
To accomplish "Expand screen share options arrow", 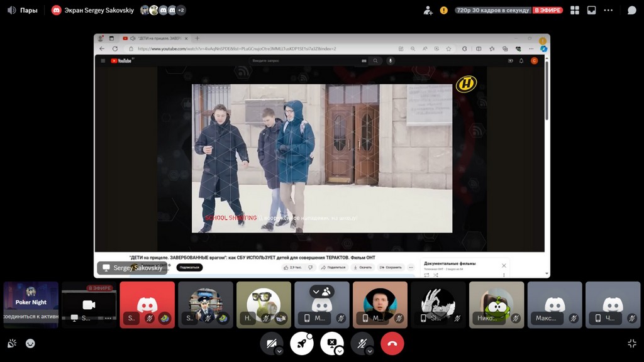I will pos(340,351).
